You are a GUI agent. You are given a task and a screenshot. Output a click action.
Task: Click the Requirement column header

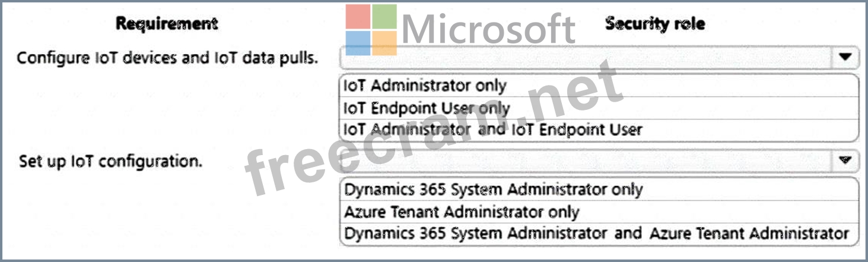pos(167,24)
